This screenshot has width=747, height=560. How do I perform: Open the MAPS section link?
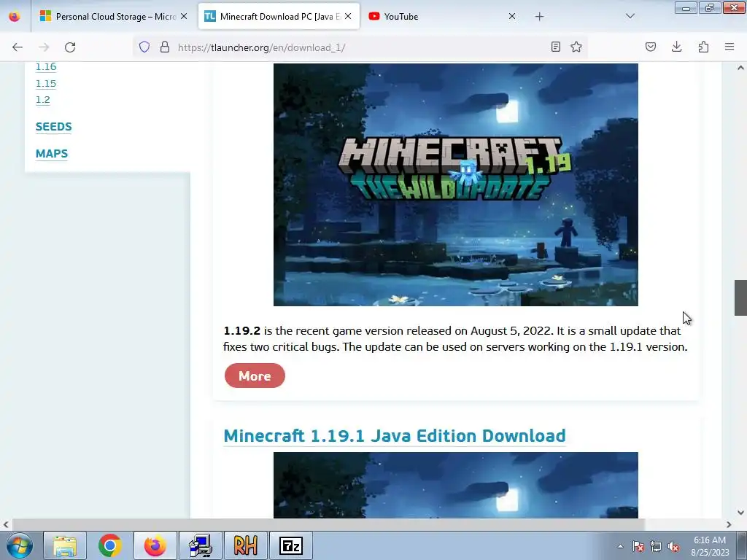52,154
